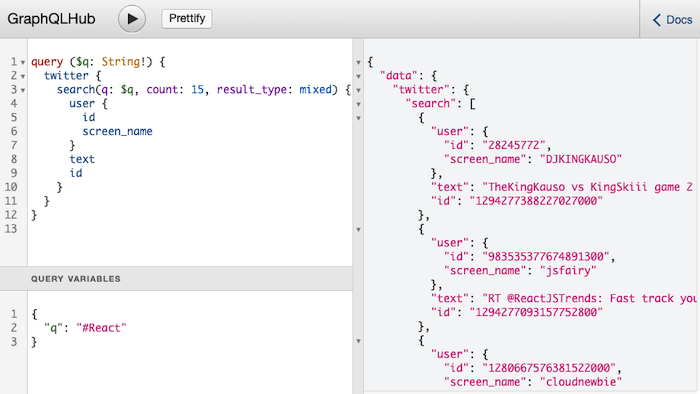Fold the second search result object arrow
Viewport: 700px width, 394px height.
pyautogui.click(x=358, y=229)
